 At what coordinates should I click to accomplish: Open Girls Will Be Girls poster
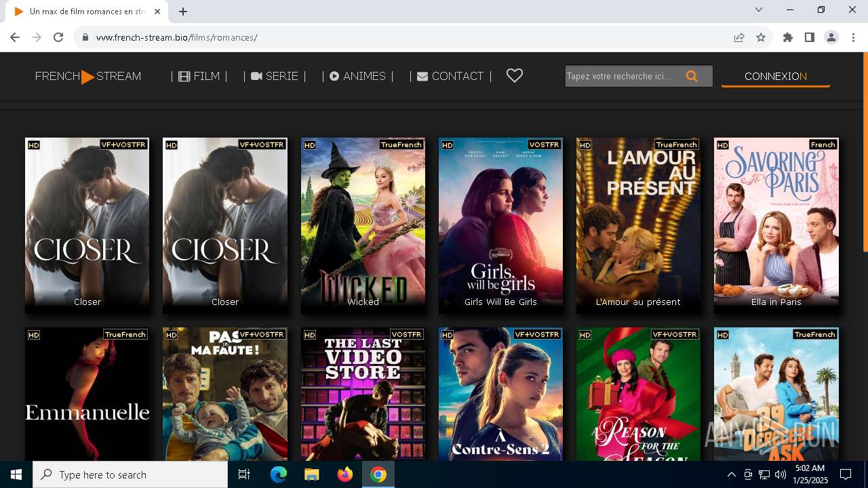coord(500,226)
